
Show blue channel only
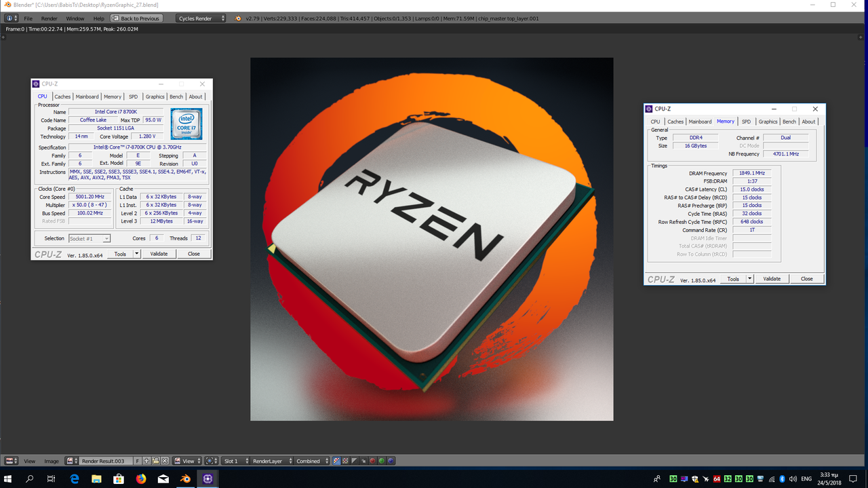391,461
